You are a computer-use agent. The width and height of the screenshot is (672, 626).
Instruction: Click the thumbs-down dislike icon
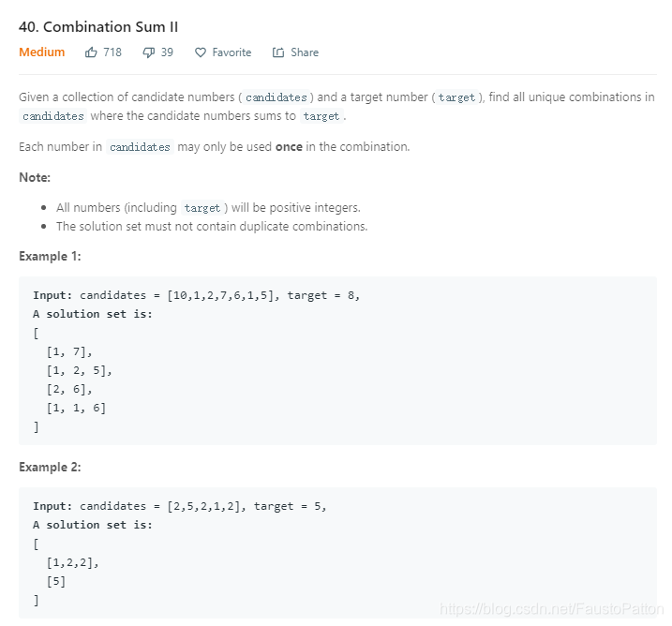(148, 52)
